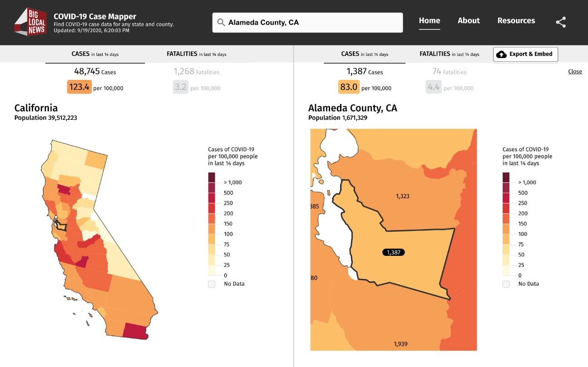The height and width of the screenshot is (367, 588).
Task: Click darkest >1,000 swatch in California legend
Action: 212,177
